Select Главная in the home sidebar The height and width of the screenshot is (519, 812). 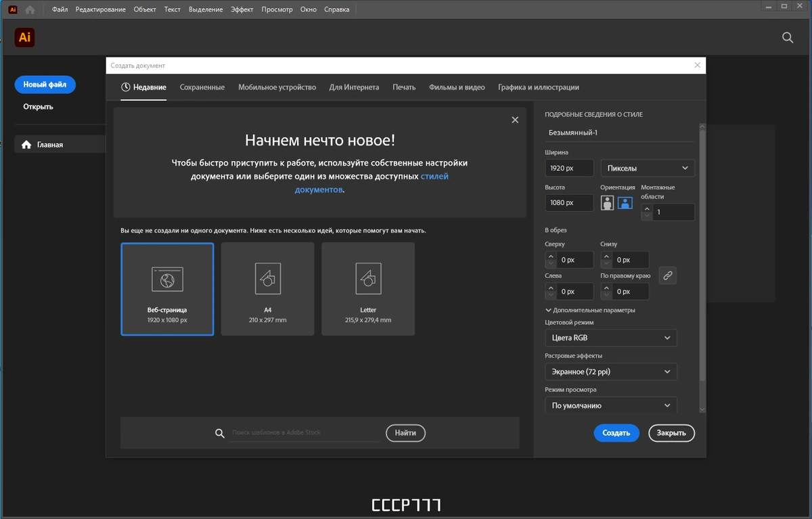60,145
